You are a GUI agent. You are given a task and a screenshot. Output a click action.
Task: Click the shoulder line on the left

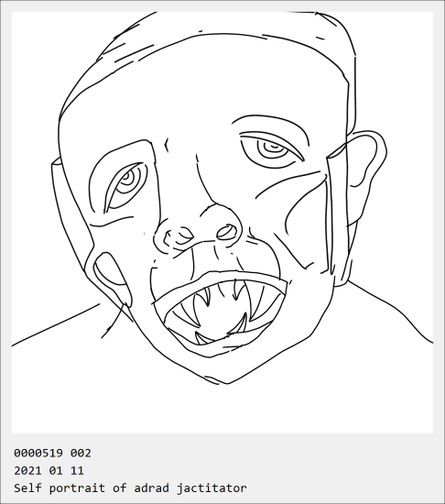coord(55,325)
